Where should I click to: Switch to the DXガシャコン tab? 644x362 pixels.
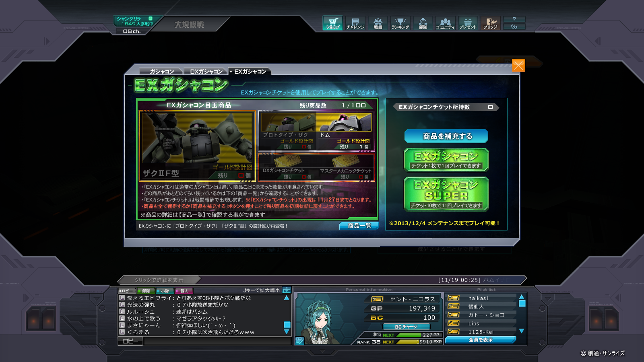click(206, 72)
